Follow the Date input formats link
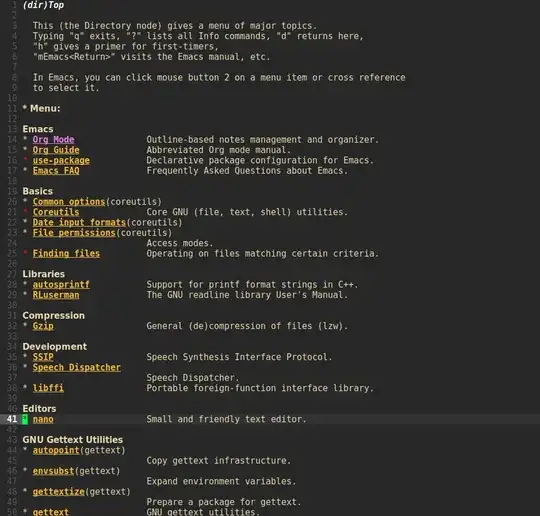The image size is (540, 516). pos(79,222)
